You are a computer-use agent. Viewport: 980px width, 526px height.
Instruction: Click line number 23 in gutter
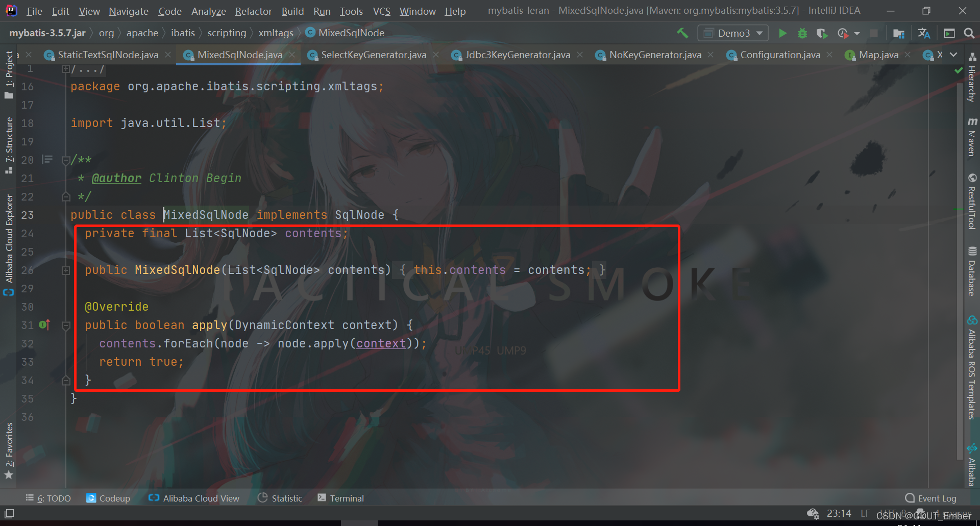(28, 215)
